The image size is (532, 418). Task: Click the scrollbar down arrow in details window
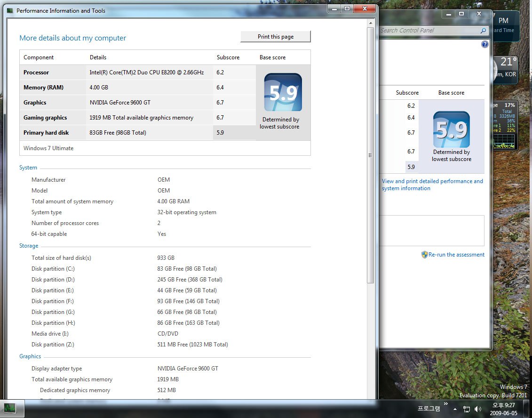tap(370, 395)
